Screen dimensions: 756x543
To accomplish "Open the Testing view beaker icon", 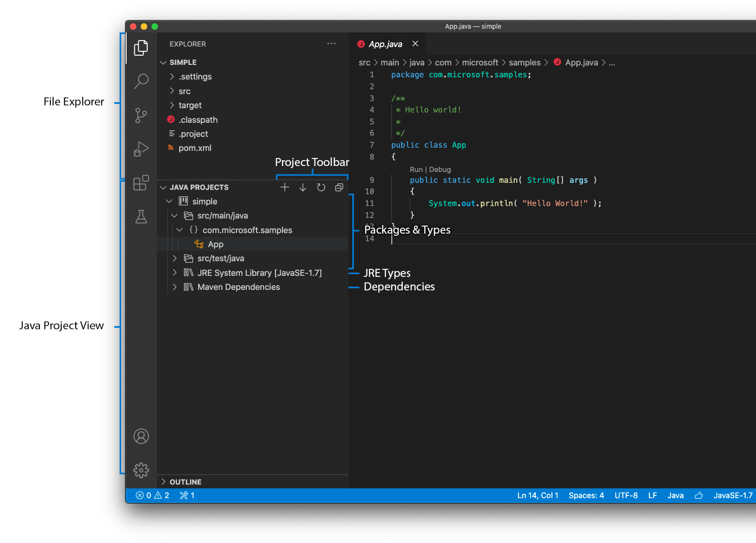I will click(141, 217).
